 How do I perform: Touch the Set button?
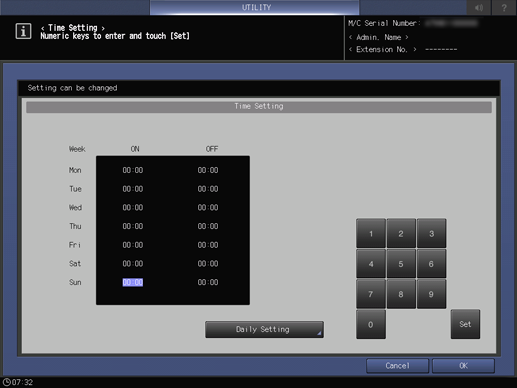pos(465,324)
